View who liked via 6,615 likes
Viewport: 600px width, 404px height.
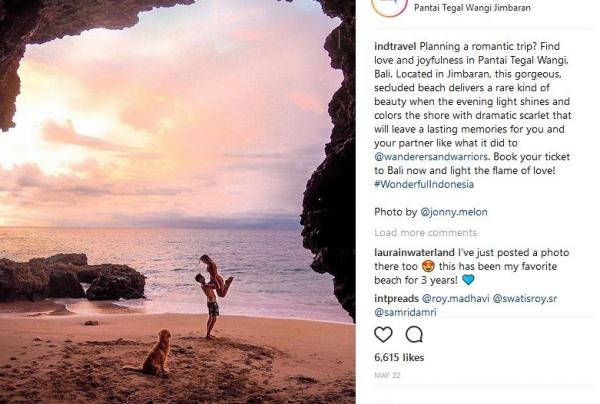point(399,357)
